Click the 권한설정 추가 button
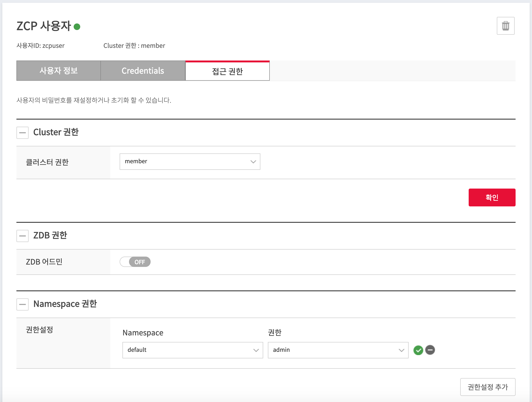 [487, 387]
